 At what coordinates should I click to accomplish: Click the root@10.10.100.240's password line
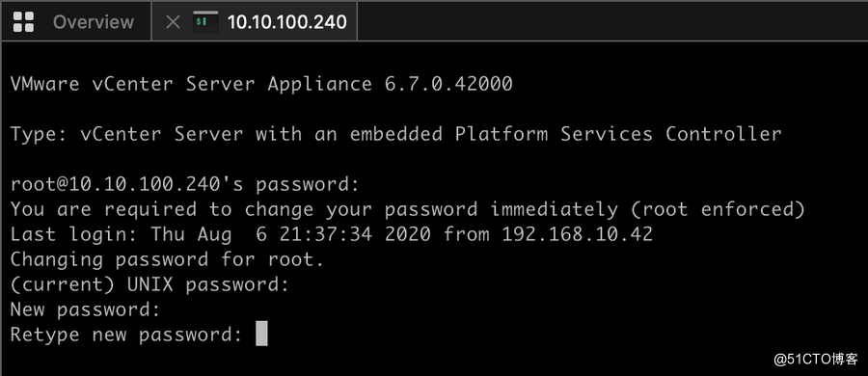[185, 184]
